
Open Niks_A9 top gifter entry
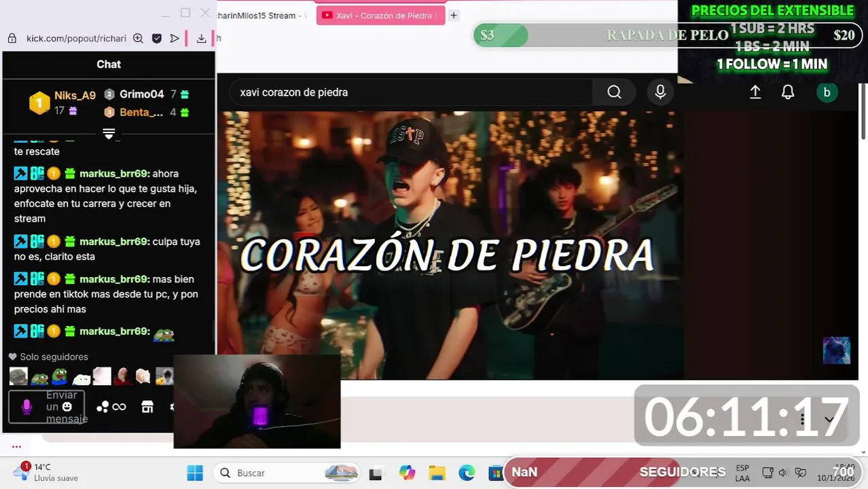coord(75,95)
